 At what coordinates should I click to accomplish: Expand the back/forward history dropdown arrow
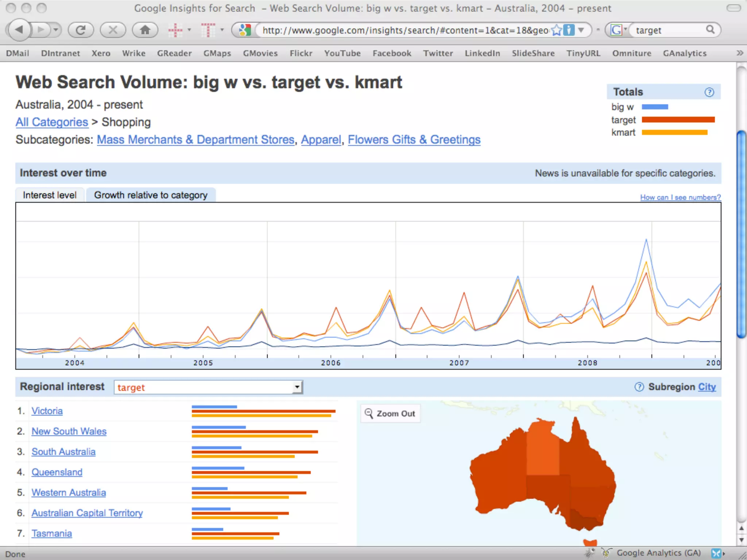55,30
